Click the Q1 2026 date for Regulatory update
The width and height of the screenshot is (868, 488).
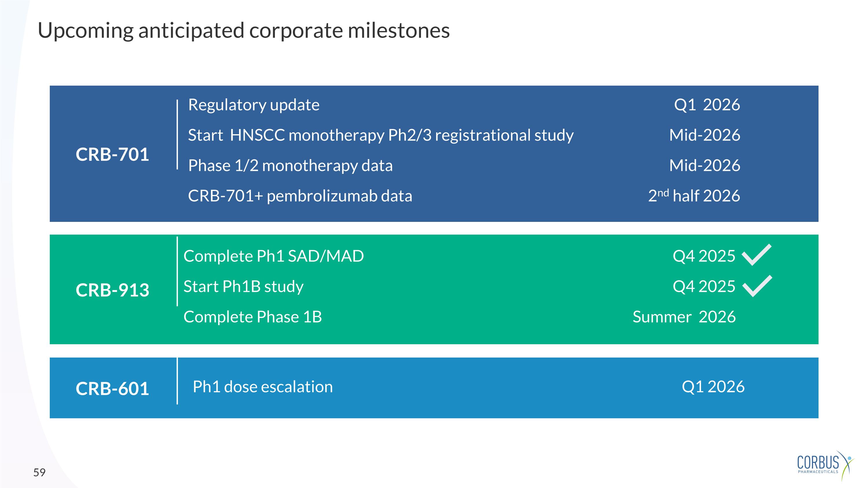[707, 105]
